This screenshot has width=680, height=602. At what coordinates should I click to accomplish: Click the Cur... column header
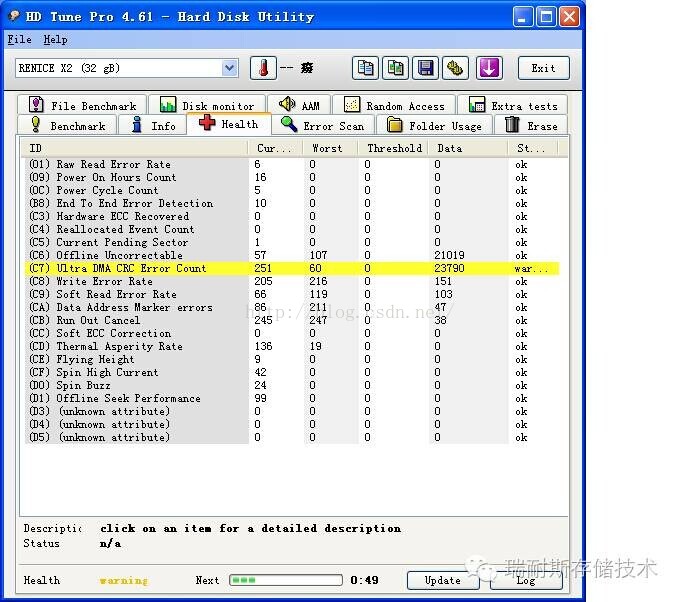click(x=275, y=148)
